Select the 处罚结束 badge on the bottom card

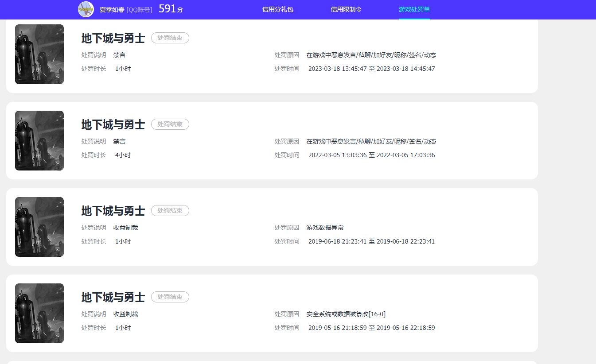pos(170,297)
